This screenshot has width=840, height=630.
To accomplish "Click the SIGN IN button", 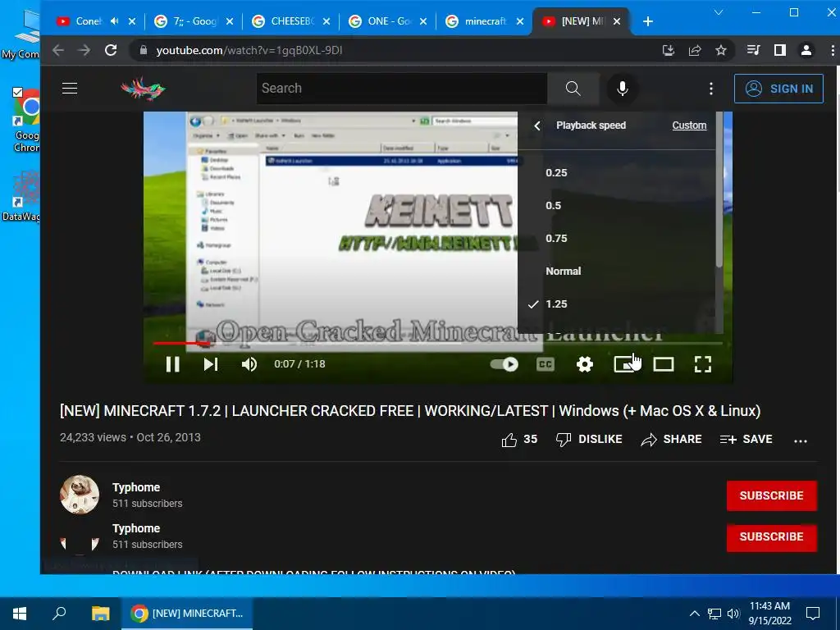I will coord(778,89).
